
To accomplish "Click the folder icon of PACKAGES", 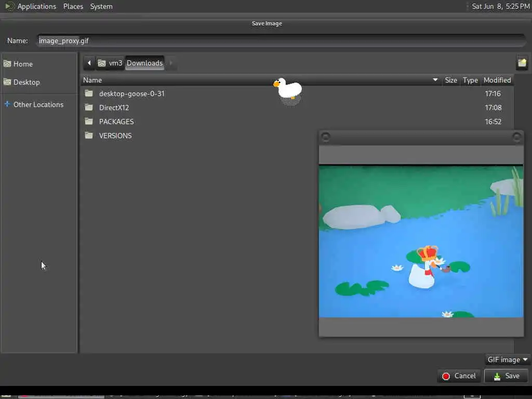I will [89, 121].
